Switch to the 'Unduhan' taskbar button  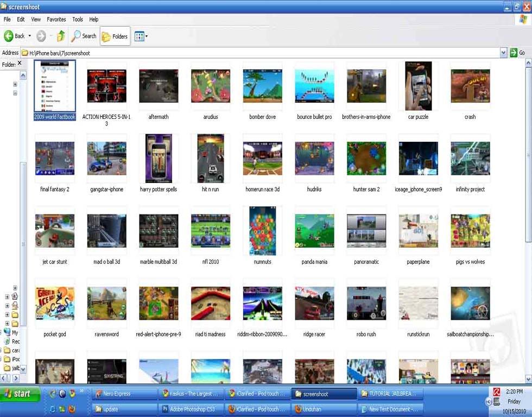tap(325, 409)
